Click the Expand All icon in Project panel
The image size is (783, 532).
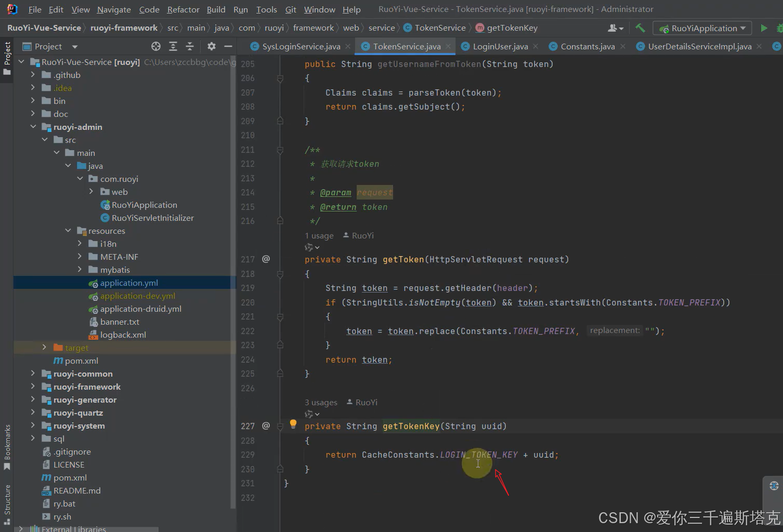[x=173, y=47]
